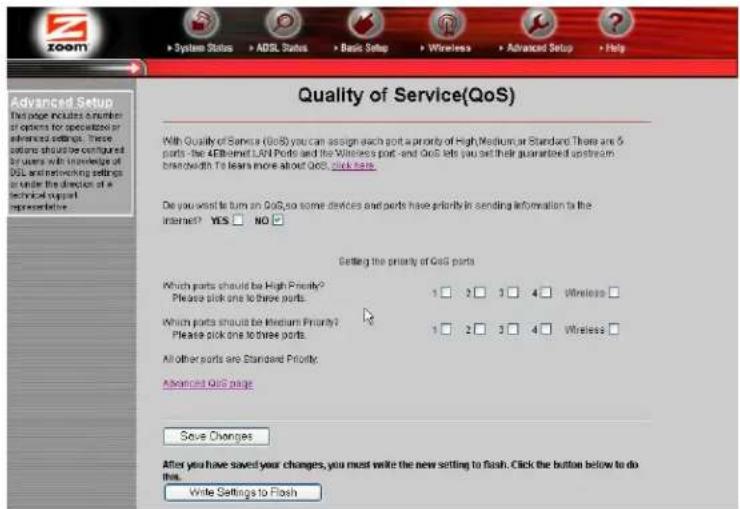The width and height of the screenshot is (740, 509).
Task: Set port 1 as High Priority
Action: pyautogui.click(x=446, y=292)
